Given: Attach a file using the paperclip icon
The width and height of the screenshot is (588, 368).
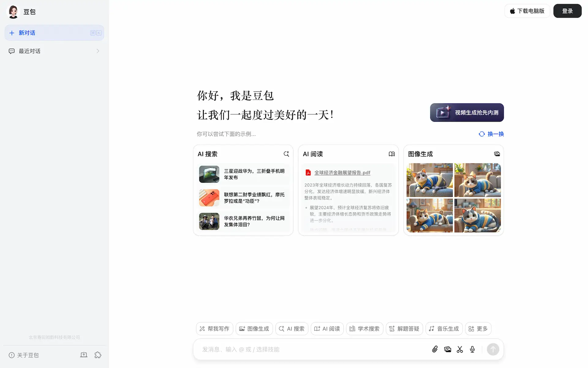Looking at the screenshot, I should click(x=435, y=349).
